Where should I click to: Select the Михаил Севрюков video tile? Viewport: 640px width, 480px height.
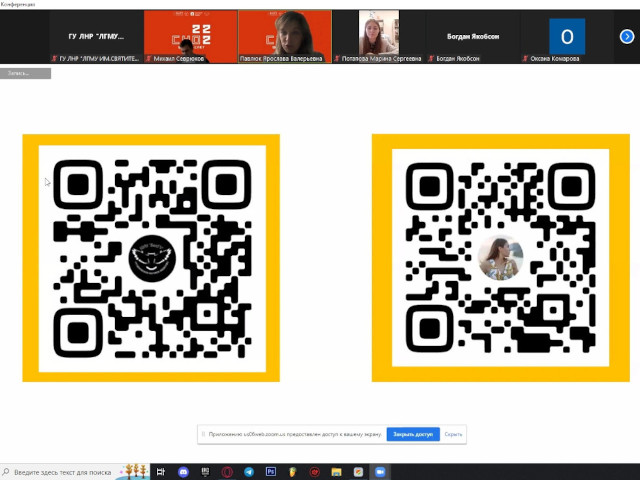coord(191,37)
